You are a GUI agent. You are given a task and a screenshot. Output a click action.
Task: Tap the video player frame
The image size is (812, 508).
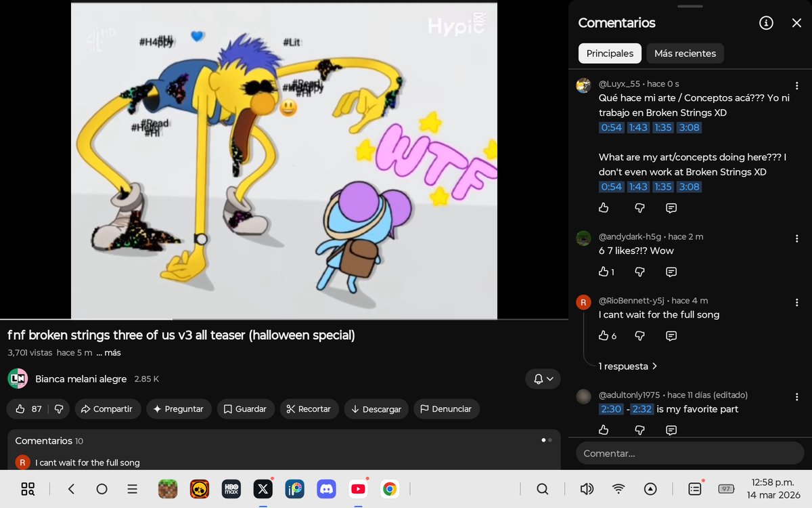tap(284, 161)
